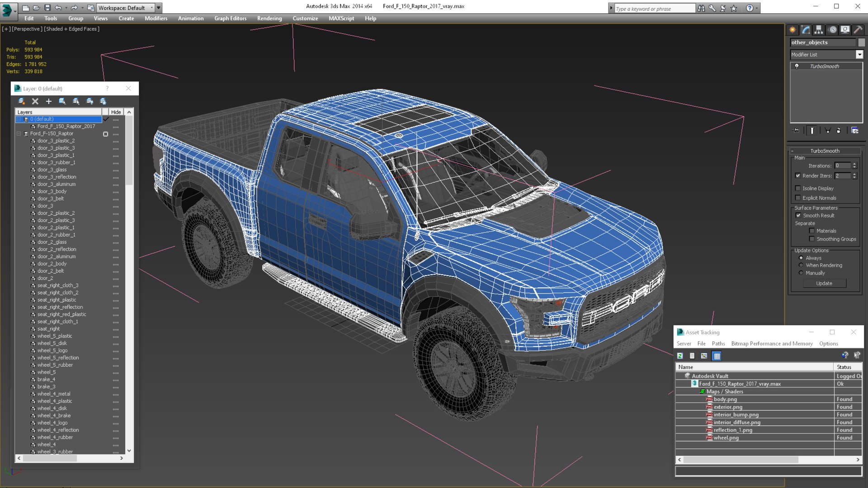Click Configure Modifier Sets icon
The image size is (868, 488).
(855, 130)
